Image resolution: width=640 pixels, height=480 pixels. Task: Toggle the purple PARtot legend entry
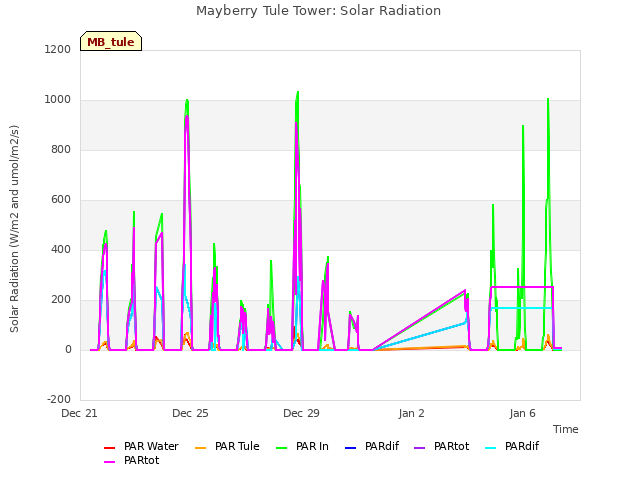(x=442, y=447)
